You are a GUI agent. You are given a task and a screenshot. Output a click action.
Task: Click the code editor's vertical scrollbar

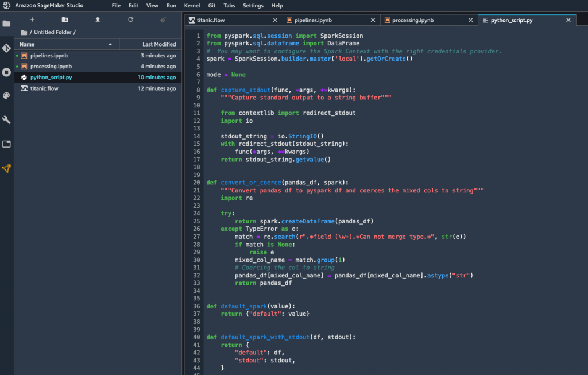pyautogui.click(x=585, y=172)
